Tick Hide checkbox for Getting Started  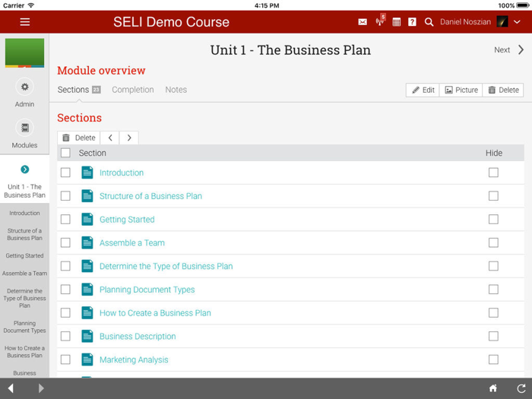tap(493, 219)
